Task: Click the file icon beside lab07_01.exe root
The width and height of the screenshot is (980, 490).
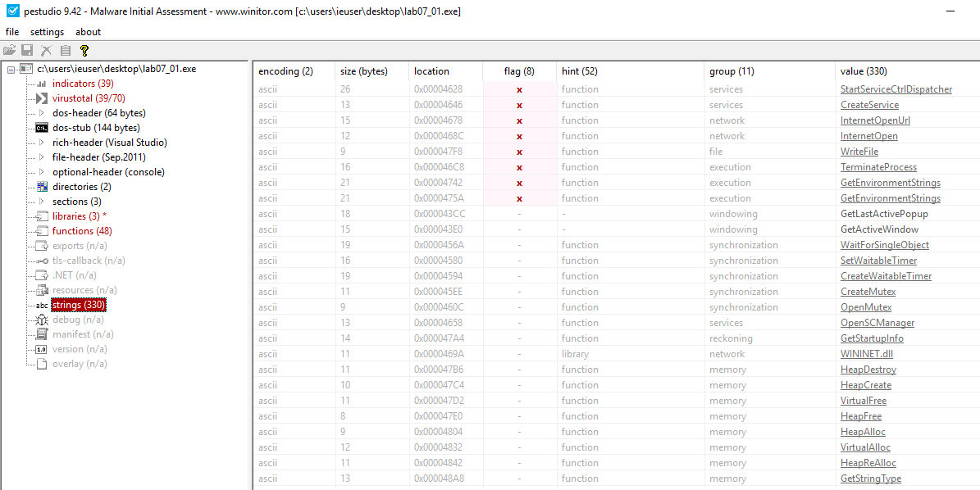Action: pyautogui.click(x=26, y=69)
